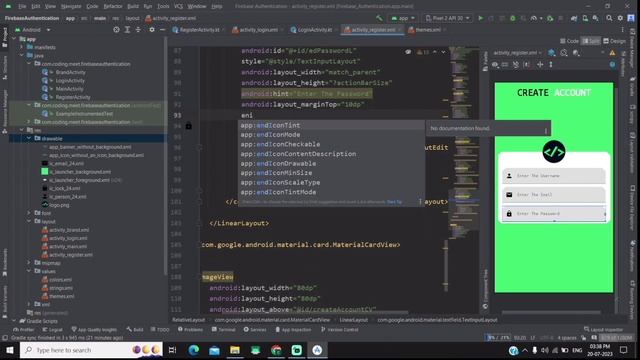
Task: Switch editor to Code view mode
Action: coord(569,41)
